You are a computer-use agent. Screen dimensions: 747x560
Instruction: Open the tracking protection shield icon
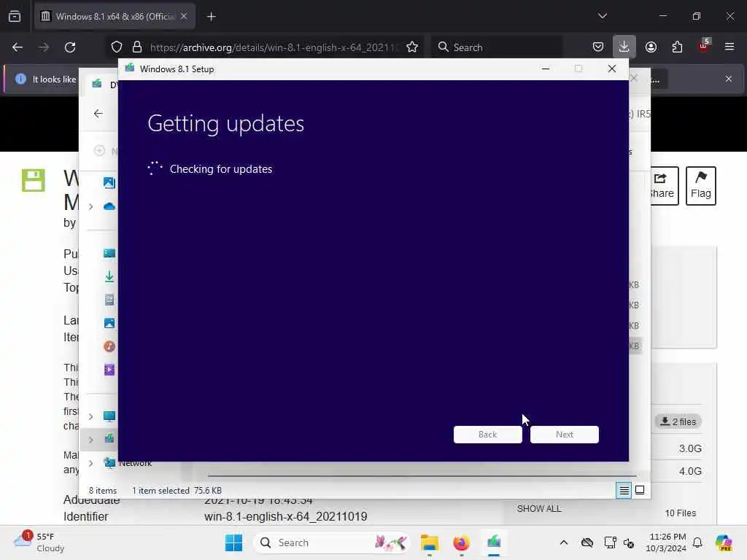click(117, 47)
